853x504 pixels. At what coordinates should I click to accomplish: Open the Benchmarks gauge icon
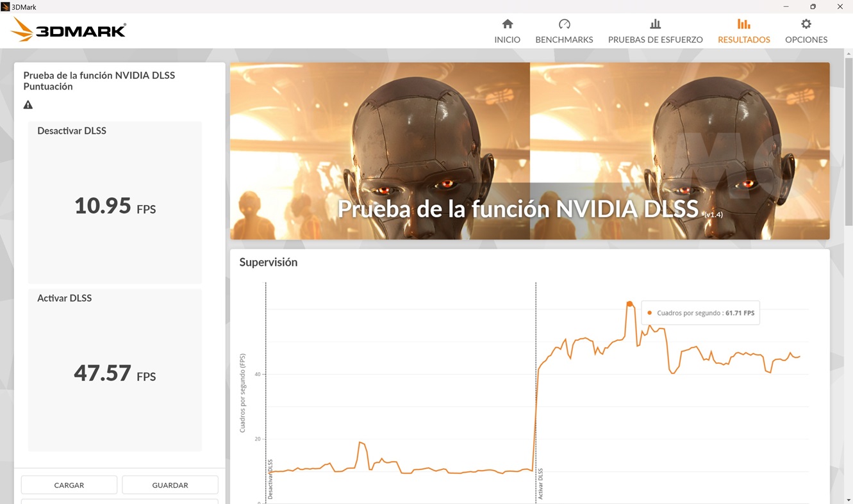click(564, 24)
